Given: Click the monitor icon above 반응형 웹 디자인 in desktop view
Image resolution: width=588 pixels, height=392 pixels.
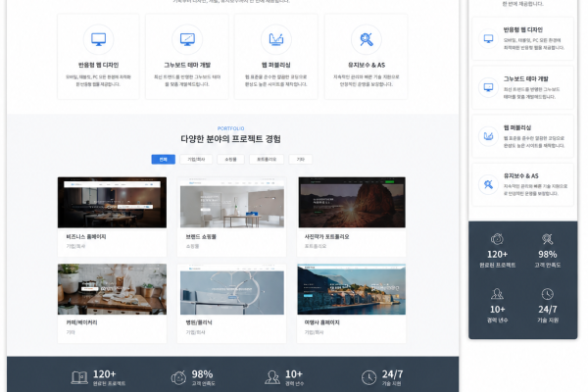Looking at the screenshot, I should 98,39.
